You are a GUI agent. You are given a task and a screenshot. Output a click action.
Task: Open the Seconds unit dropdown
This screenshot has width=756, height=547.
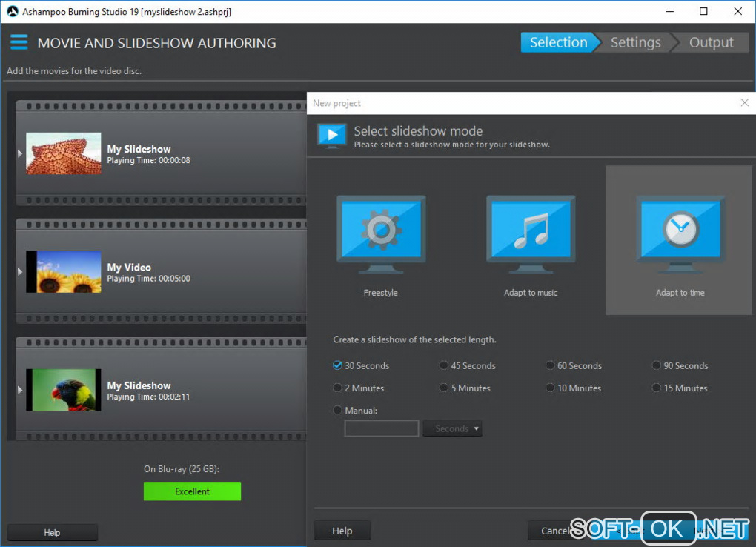click(452, 428)
